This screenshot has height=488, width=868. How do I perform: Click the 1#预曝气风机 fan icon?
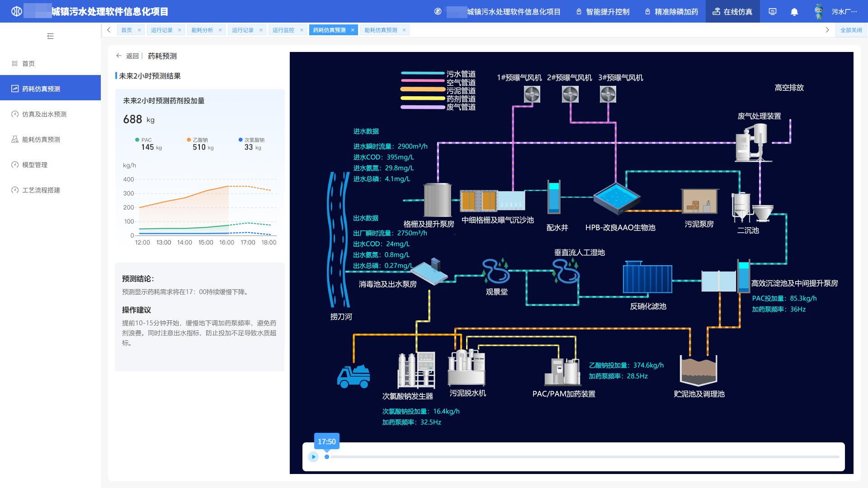tap(532, 94)
